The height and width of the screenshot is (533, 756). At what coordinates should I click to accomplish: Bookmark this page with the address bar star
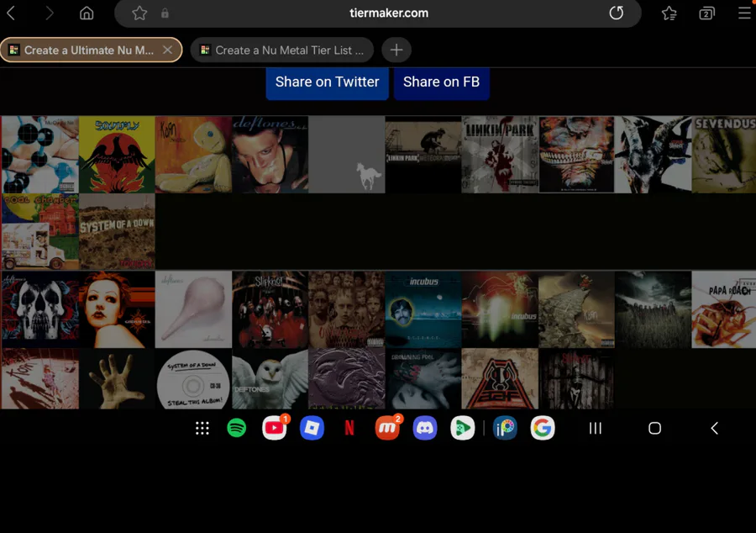[139, 13]
